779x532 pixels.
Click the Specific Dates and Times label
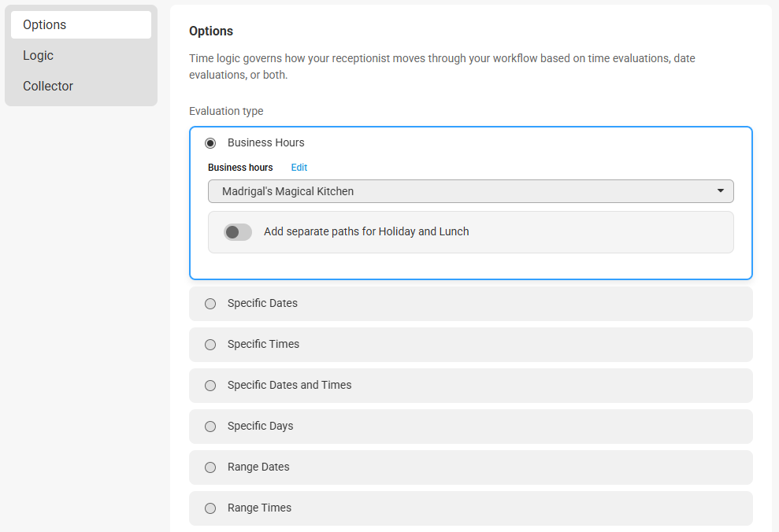[x=289, y=385]
